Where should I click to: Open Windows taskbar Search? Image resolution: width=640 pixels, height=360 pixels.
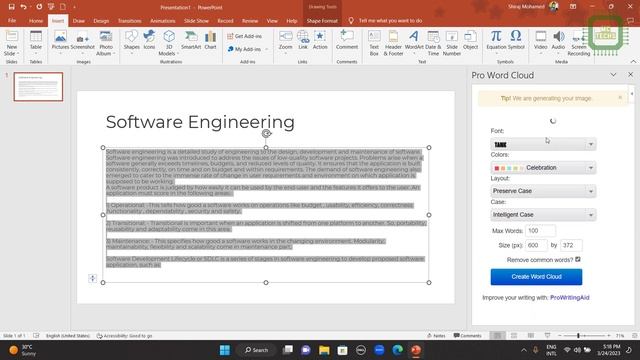tap(256, 350)
